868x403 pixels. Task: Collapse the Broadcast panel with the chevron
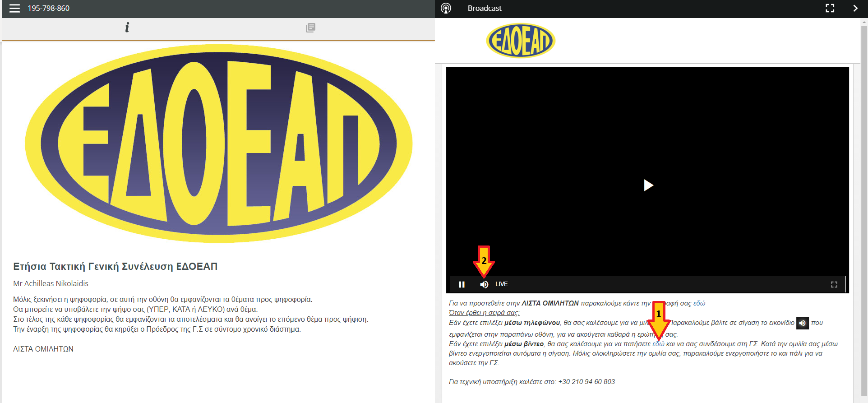click(x=855, y=8)
